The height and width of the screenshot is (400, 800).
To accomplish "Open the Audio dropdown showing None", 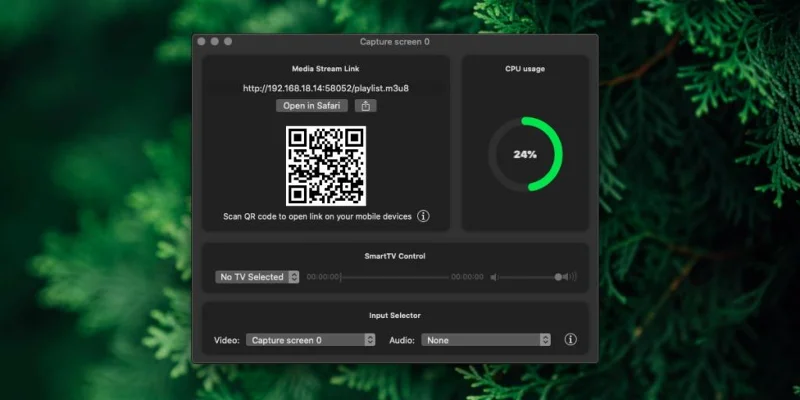I will [x=486, y=340].
